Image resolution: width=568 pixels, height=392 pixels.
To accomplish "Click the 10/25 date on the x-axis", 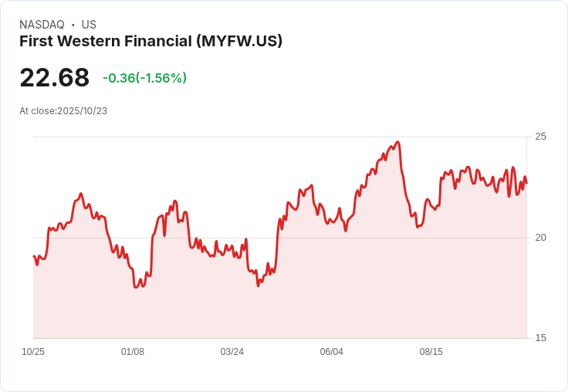I will pos(33,352).
